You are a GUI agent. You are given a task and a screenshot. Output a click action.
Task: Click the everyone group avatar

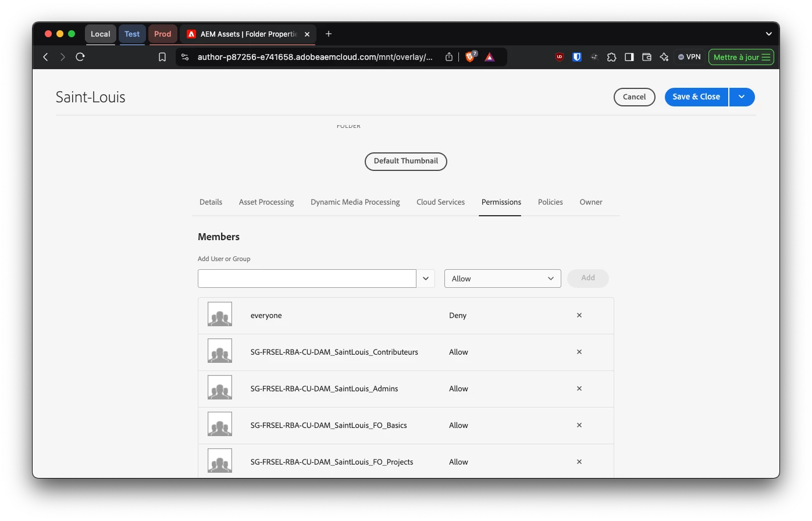pyautogui.click(x=220, y=314)
